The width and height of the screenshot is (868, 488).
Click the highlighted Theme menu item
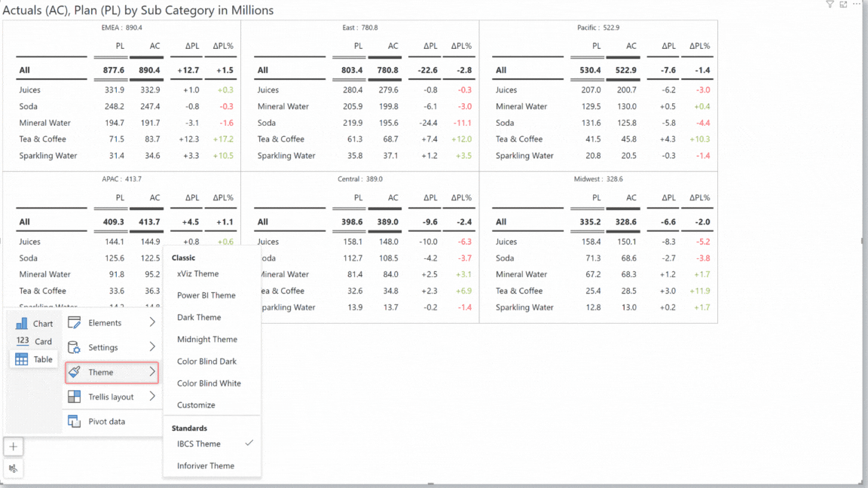click(x=112, y=372)
